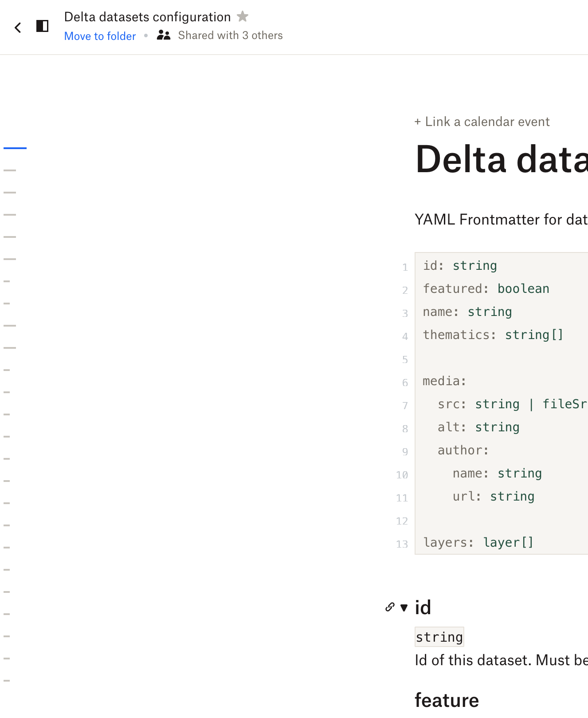Image resolution: width=588 pixels, height=718 pixels.
Task: Click the shared-users icon in the header
Action: point(163,35)
